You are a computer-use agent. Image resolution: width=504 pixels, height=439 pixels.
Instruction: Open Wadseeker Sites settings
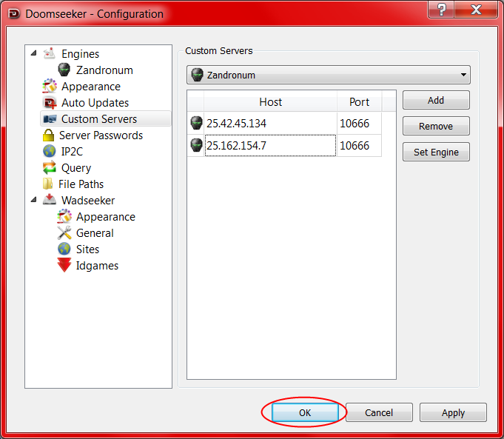click(87, 249)
